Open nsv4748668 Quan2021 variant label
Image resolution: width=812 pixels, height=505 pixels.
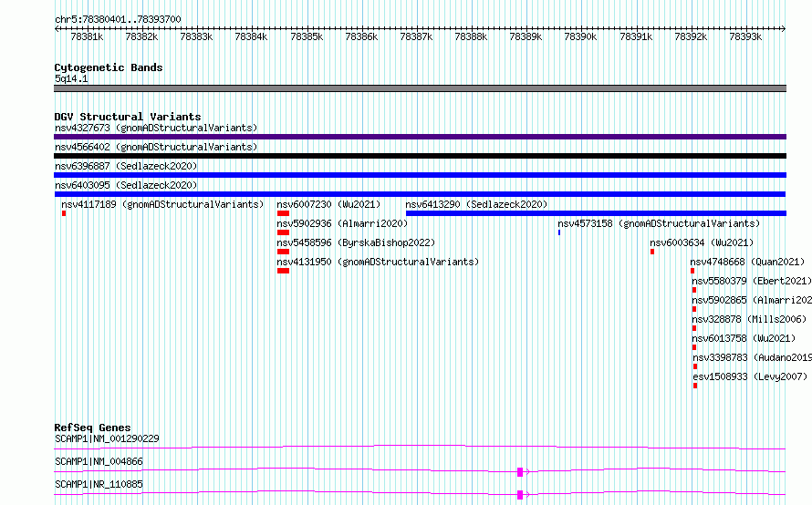pos(747,262)
